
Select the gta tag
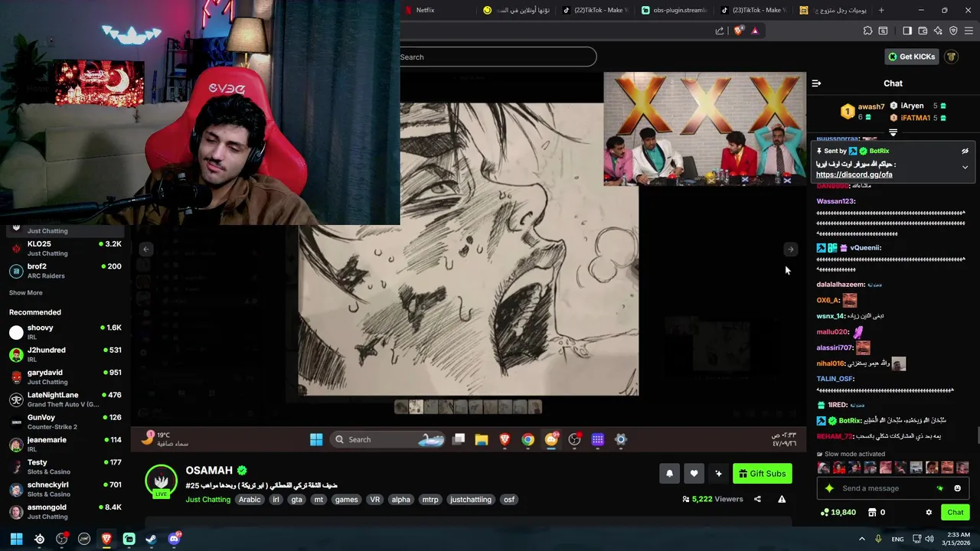pyautogui.click(x=296, y=500)
